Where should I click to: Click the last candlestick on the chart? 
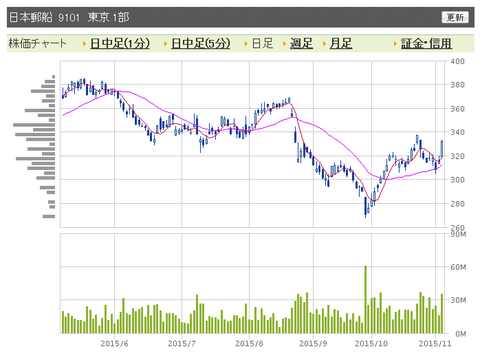(x=442, y=148)
